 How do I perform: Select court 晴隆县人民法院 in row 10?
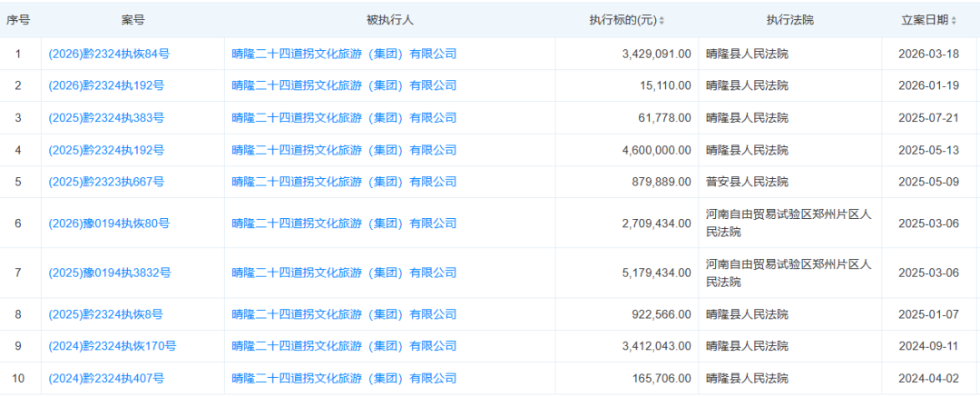click(x=747, y=378)
